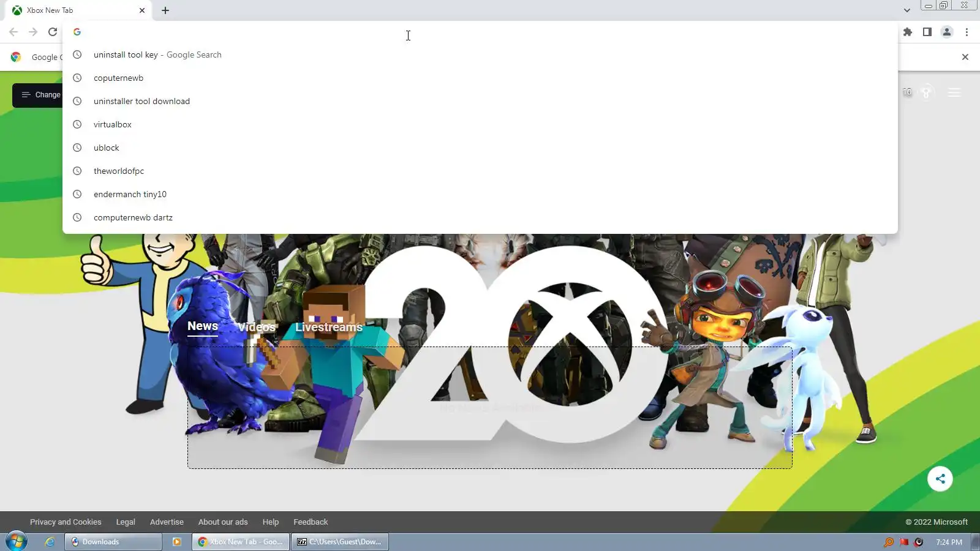The height and width of the screenshot is (551, 980).
Task: Launch Internet Explorer from taskbar
Action: pos(50,542)
